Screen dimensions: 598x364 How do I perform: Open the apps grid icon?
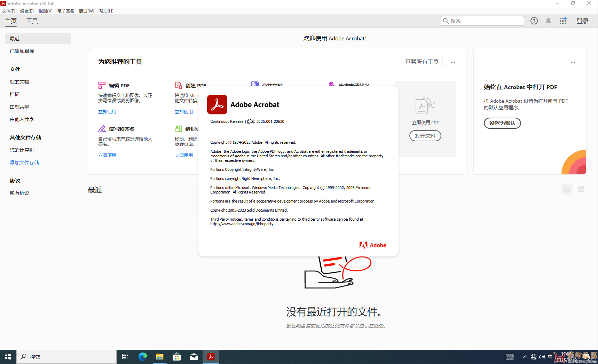563,21
